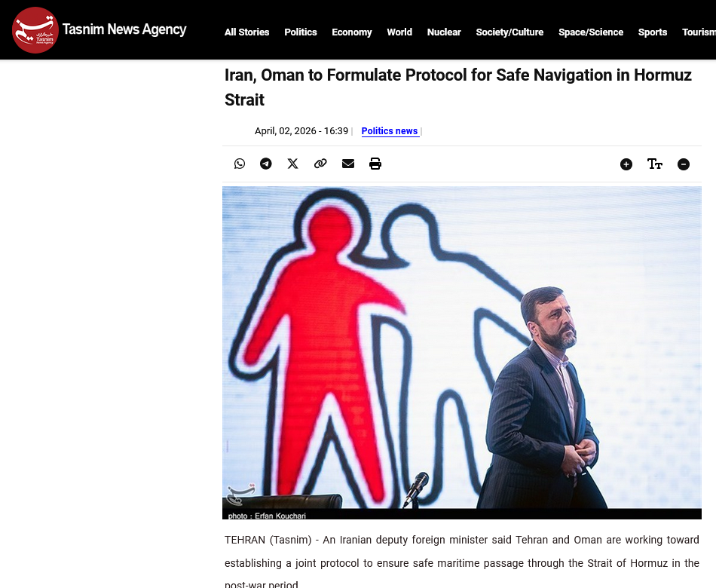Open Politics navigation section
716x588 pixels.
pos(301,32)
